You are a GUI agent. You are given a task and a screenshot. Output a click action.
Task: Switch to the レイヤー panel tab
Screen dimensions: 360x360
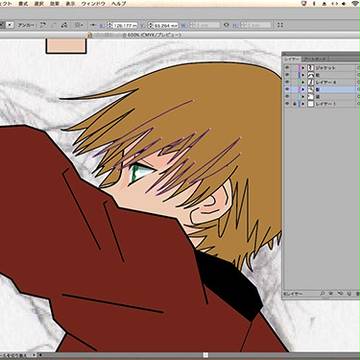291,59
